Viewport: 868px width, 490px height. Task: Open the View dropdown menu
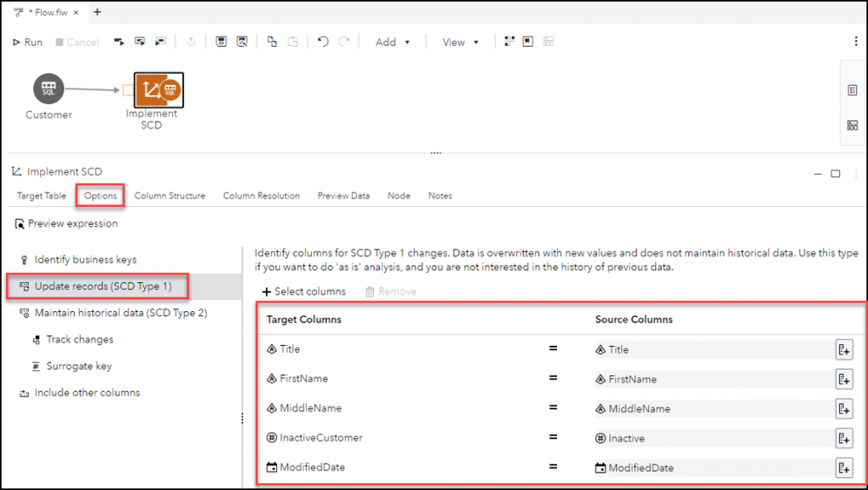click(x=461, y=42)
